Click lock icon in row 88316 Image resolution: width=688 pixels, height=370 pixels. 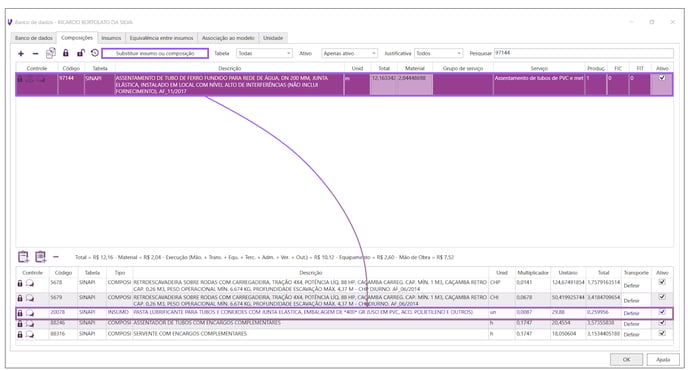coord(20,334)
